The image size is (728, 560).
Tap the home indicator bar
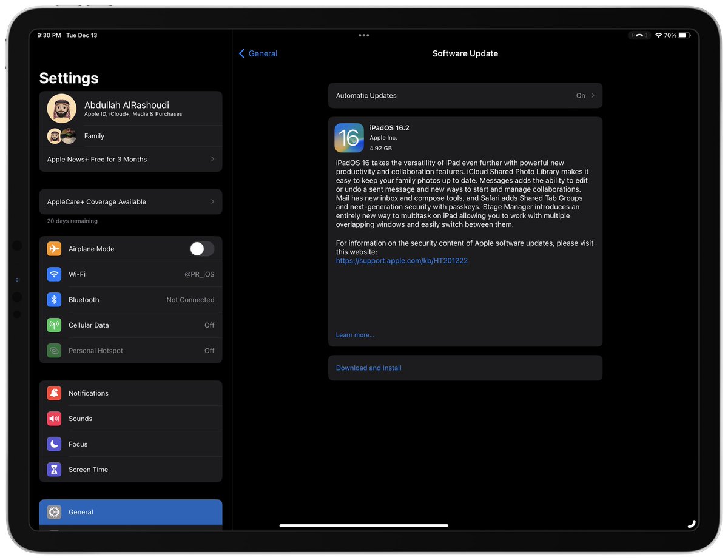click(364, 525)
